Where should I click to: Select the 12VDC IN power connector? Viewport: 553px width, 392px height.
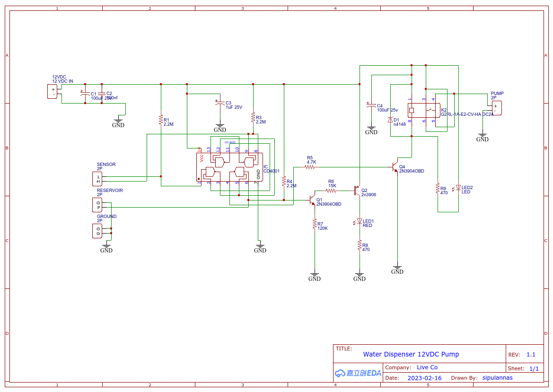pos(53,91)
